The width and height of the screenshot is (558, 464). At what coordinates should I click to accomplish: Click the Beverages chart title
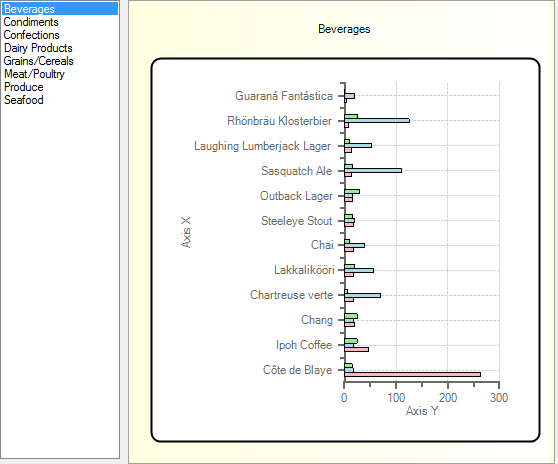click(x=344, y=29)
